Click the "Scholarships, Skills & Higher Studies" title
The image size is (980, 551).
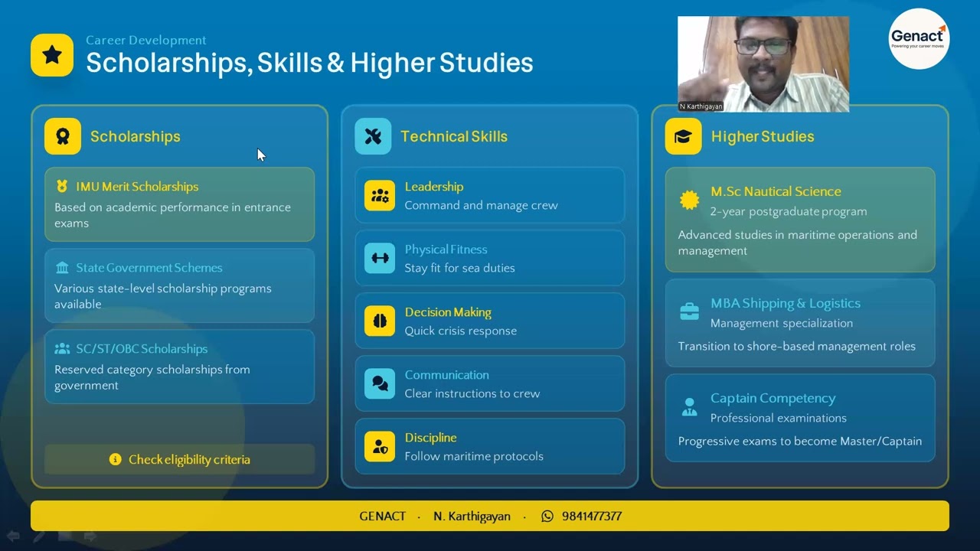(309, 63)
